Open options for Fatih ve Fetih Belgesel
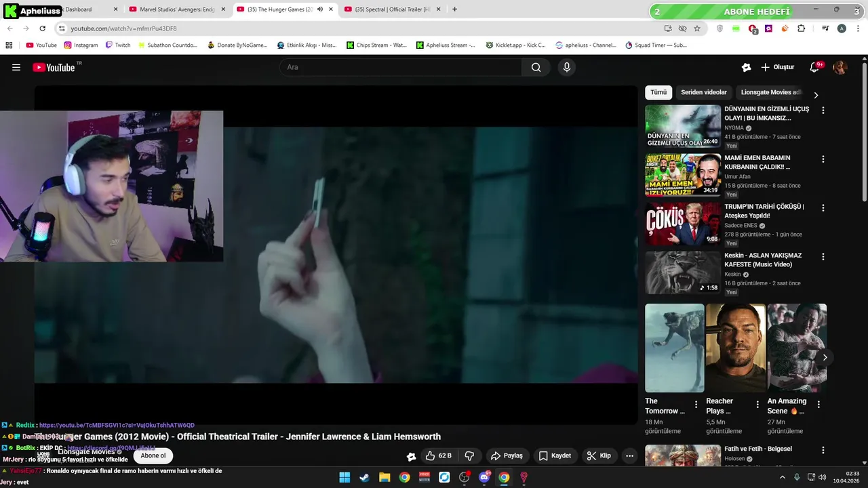 (x=823, y=450)
